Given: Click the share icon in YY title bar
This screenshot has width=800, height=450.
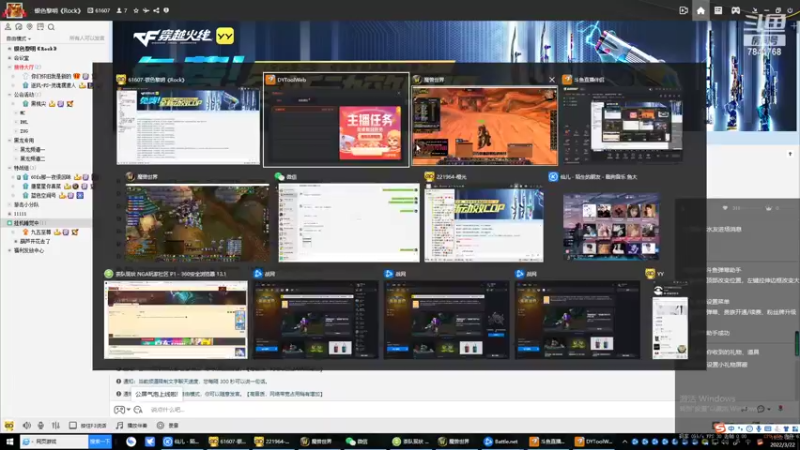Looking at the screenshot, I should [x=156, y=10].
